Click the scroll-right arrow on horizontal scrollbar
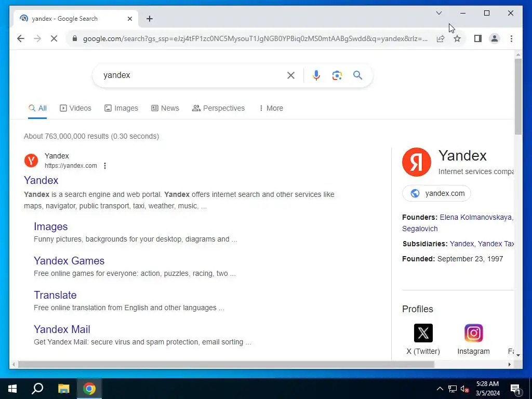The height and width of the screenshot is (399, 532). click(x=510, y=364)
